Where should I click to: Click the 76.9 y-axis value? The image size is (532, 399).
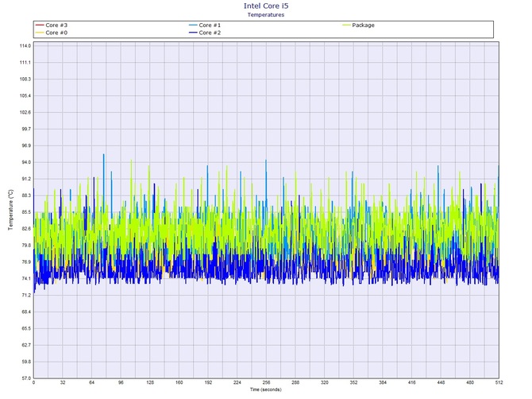(27, 262)
